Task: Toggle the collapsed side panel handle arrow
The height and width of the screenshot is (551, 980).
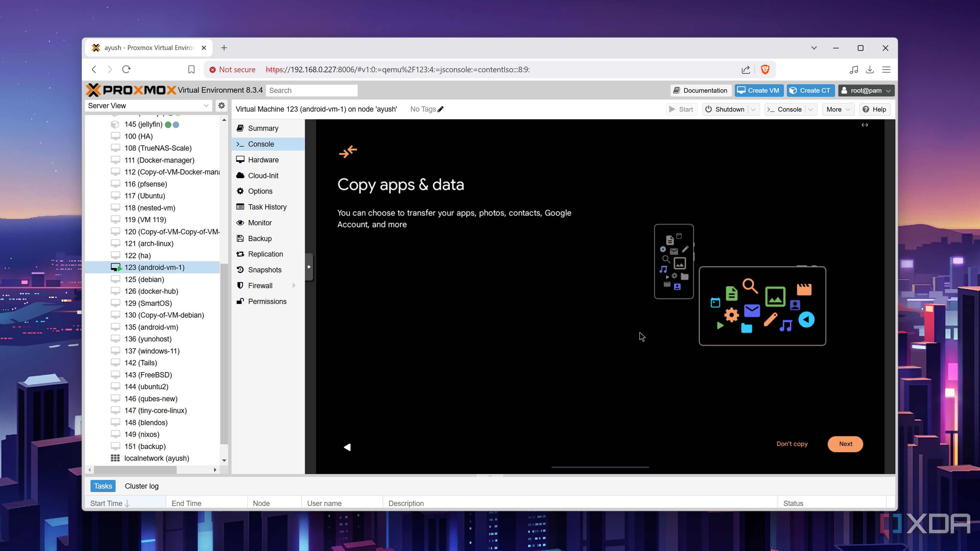Action: 309,267
